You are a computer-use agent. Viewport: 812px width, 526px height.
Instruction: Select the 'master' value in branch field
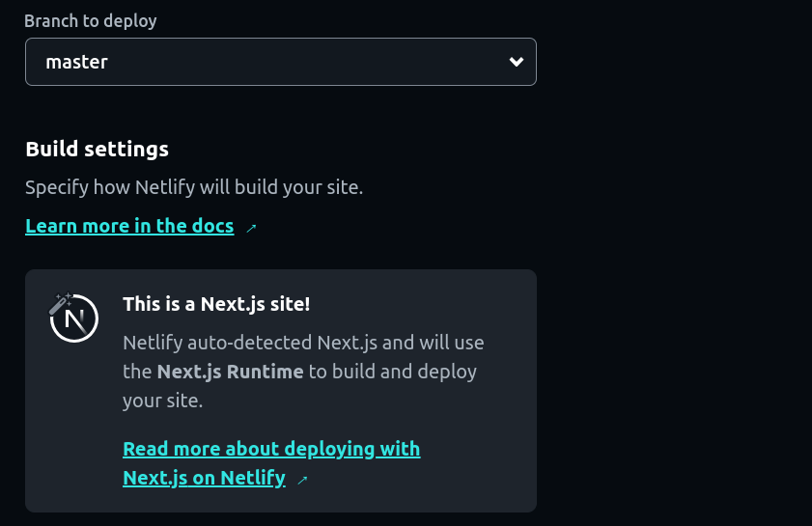coord(76,62)
